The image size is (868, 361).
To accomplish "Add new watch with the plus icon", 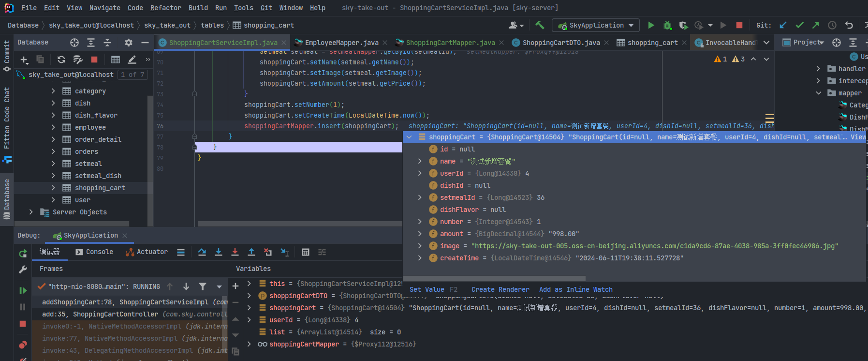I will coord(235,286).
